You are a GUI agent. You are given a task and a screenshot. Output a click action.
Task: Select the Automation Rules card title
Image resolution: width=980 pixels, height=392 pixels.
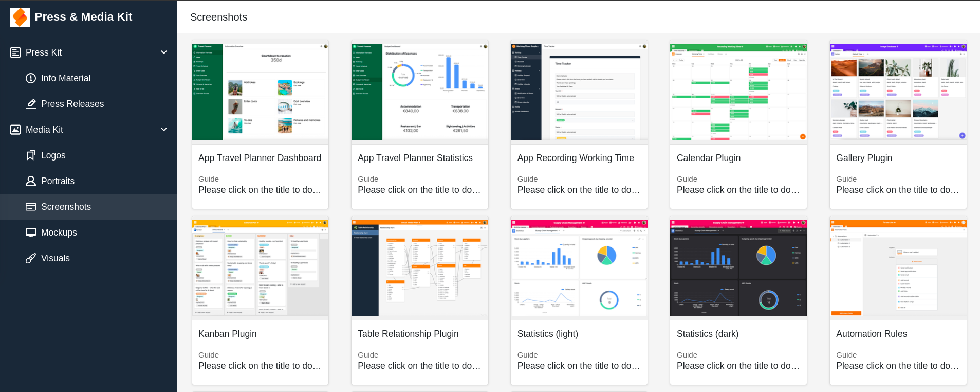[x=871, y=334]
